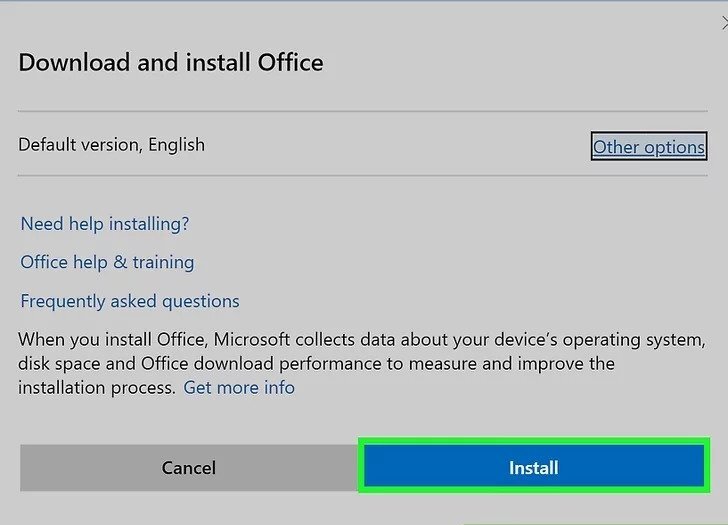This screenshot has height=525, width=728.
Task: Open the Other options link
Action: (648, 147)
